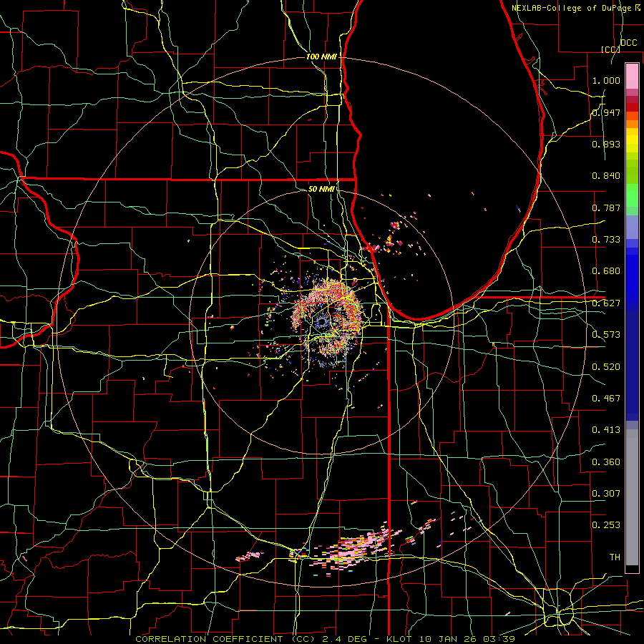Screen dimensions: 644x644
Task: Click the 0.253 scale value
Action: (x=606, y=525)
